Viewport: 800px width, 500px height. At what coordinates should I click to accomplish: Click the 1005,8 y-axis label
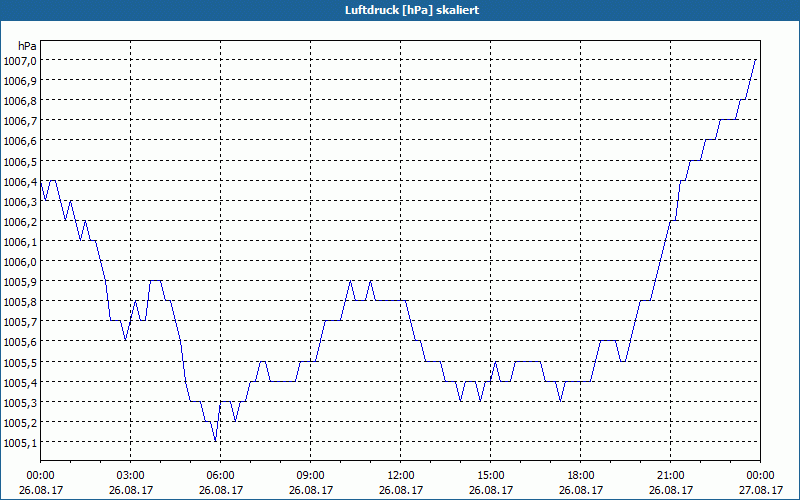(x=20, y=303)
